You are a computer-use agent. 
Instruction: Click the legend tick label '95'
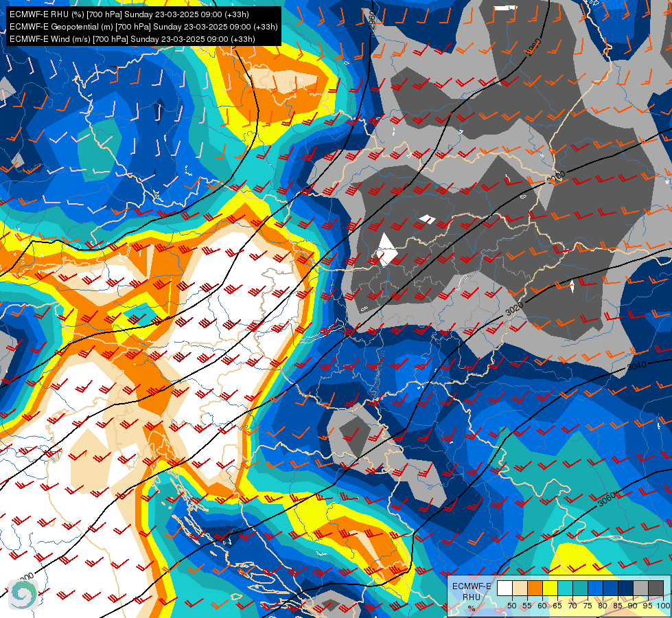(x=648, y=606)
